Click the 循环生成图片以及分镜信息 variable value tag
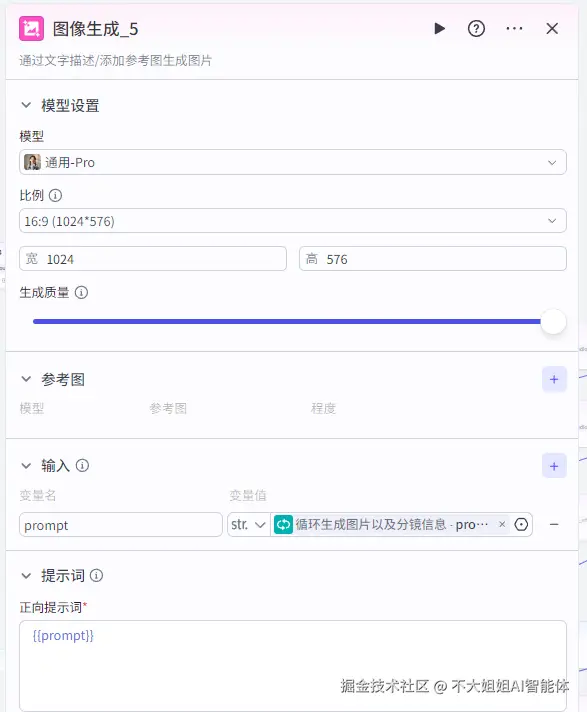Viewport: 587px width, 712px height. (390, 525)
